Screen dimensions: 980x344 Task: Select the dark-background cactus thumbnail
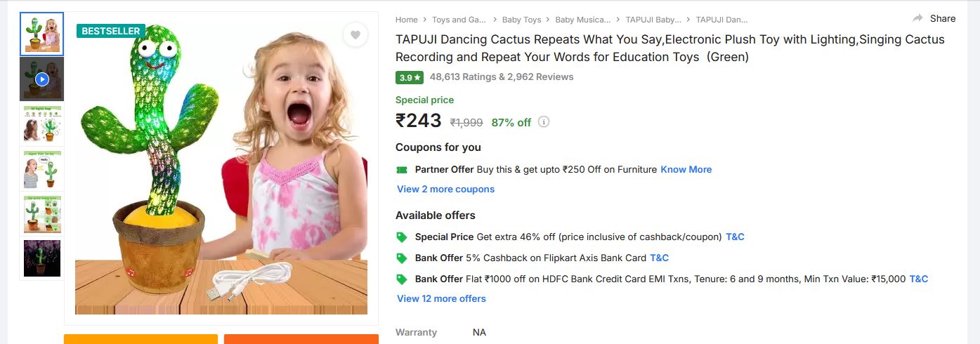coord(41,258)
